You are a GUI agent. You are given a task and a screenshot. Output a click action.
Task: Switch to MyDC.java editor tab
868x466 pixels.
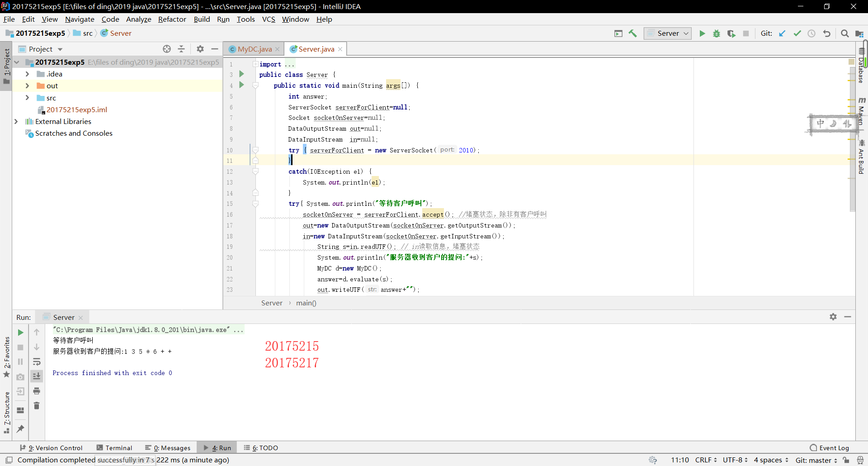pyautogui.click(x=254, y=49)
